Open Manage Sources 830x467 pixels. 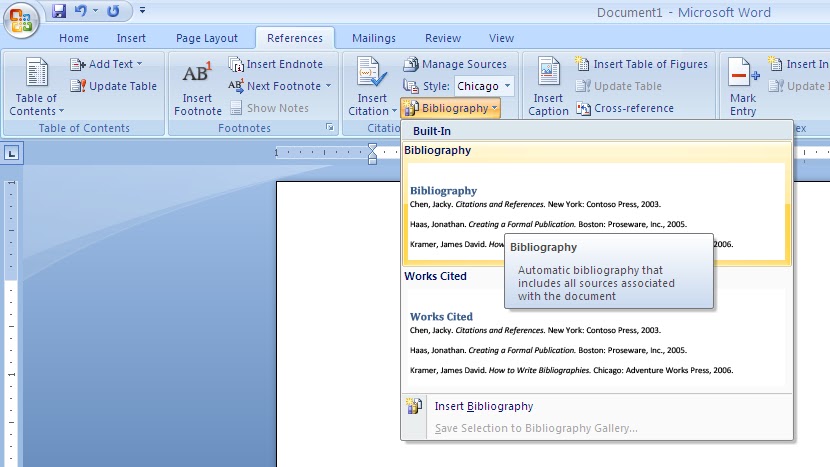[x=455, y=64]
